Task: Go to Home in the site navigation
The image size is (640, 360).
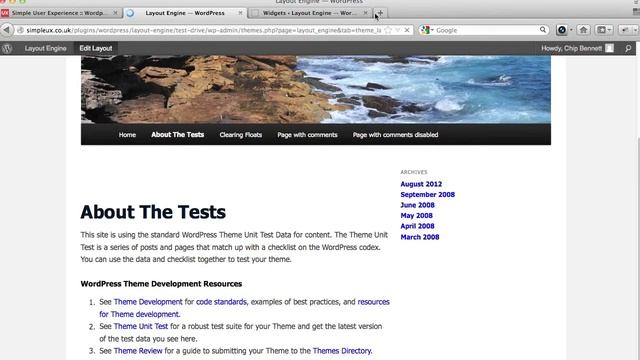Action: [x=127, y=135]
